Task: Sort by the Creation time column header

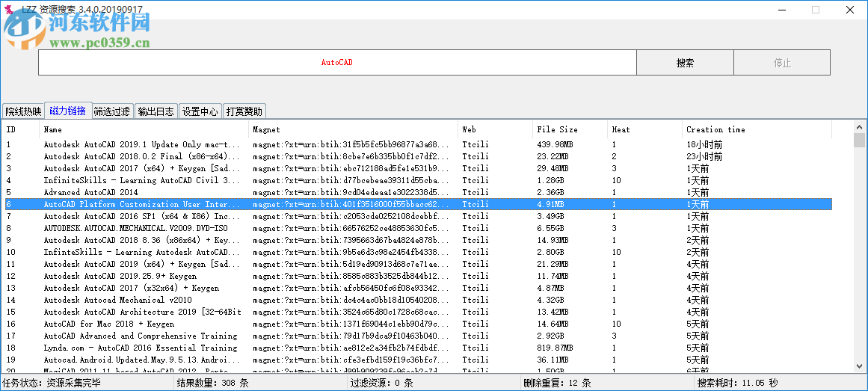Action: (x=757, y=129)
